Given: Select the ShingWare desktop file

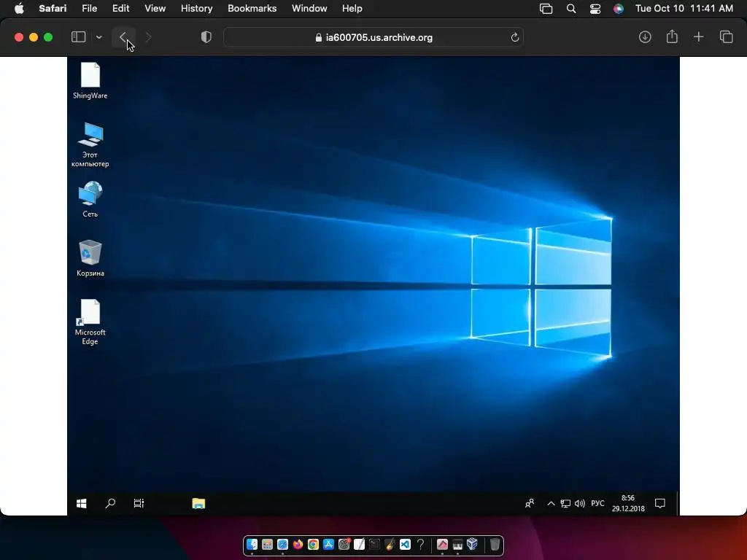Looking at the screenshot, I should 90,81.
